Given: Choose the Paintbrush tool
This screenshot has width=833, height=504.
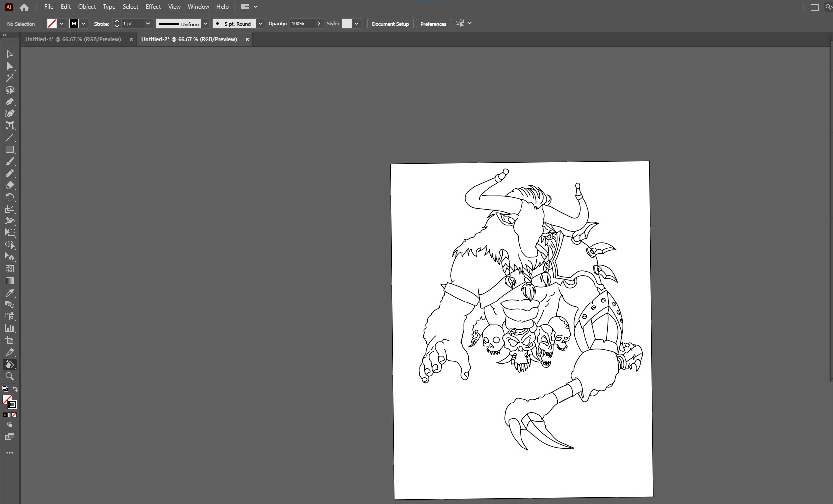Looking at the screenshot, I should point(9,161).
